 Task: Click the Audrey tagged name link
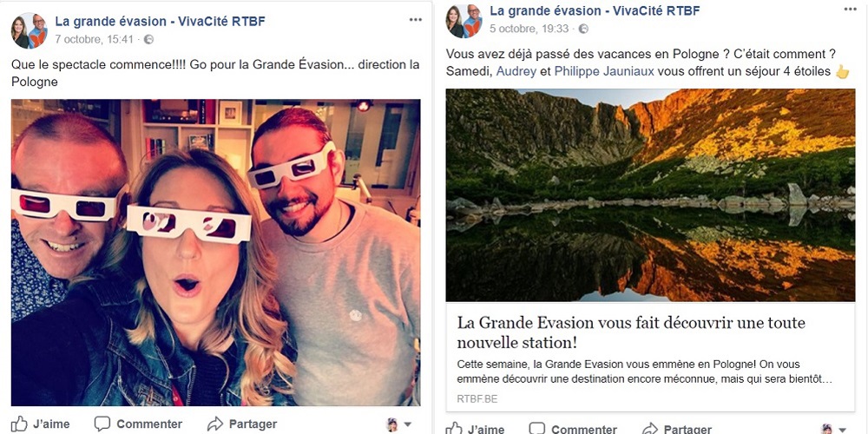[x=516, y=71]
